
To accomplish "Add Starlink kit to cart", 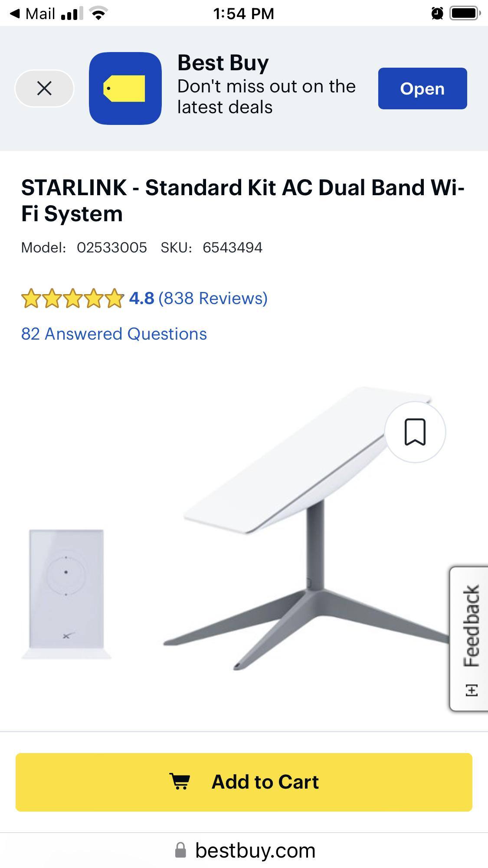I will tap(244, 782).
